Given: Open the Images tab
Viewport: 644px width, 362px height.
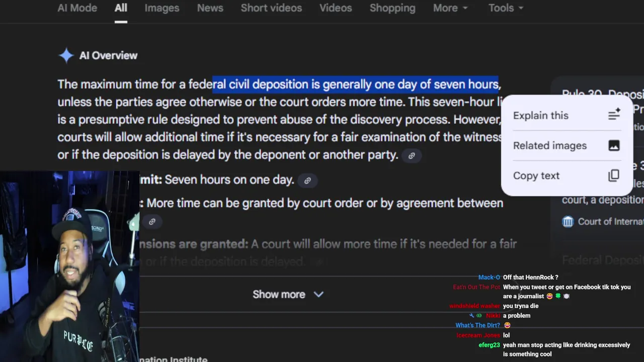Looking at the screenshot, I should [x=162, y=8].
